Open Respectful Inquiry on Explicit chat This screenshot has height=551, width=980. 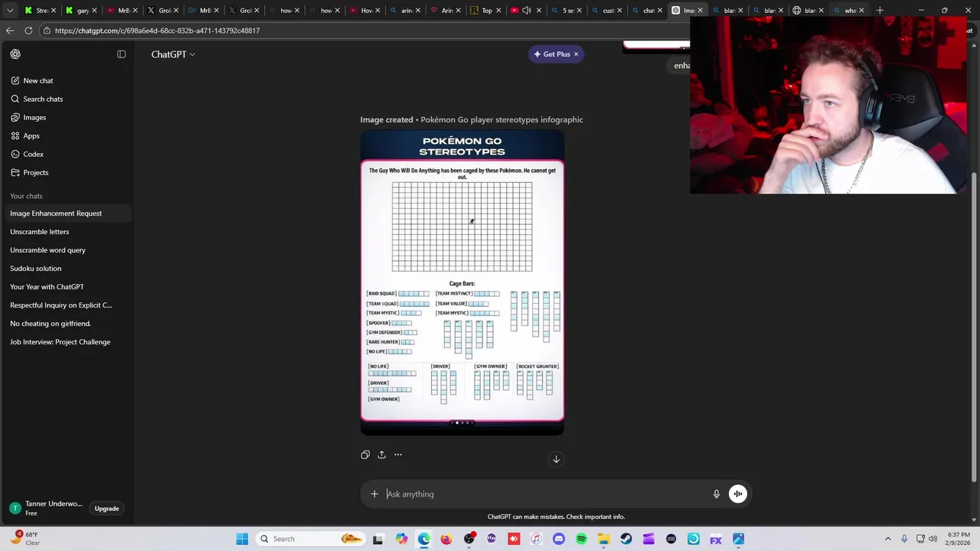click(x=60, y=305)
